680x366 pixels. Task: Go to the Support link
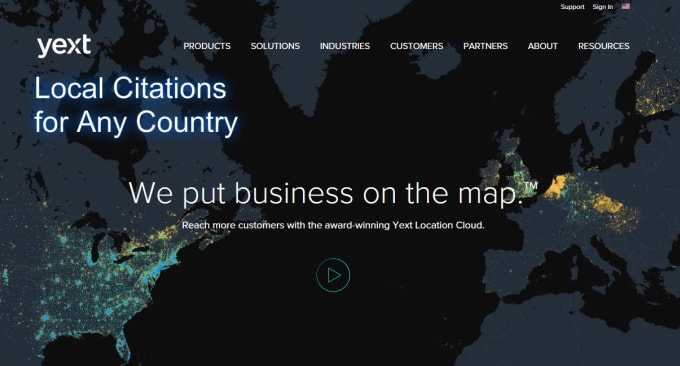click(x=572, y=7)
